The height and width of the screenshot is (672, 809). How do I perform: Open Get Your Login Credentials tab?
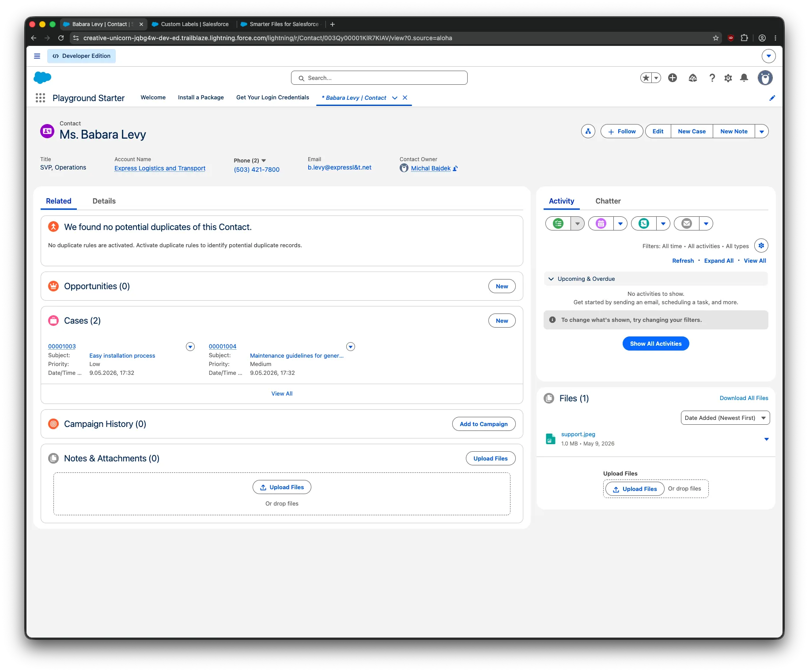(272, 98)
